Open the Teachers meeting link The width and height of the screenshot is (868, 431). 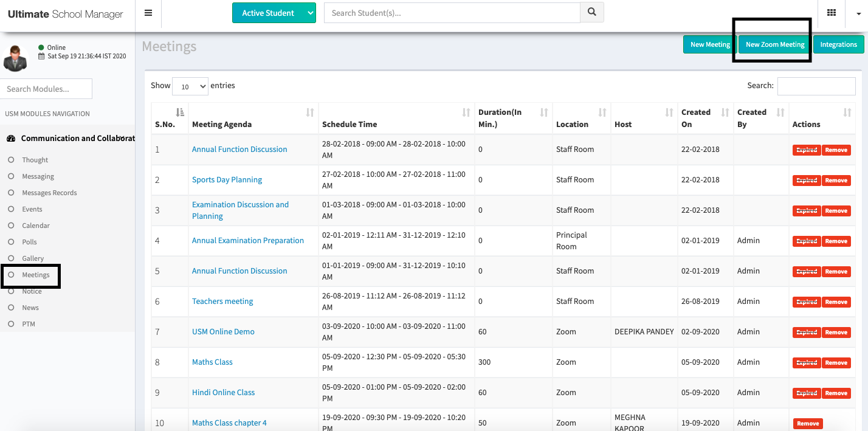point(222,301)
